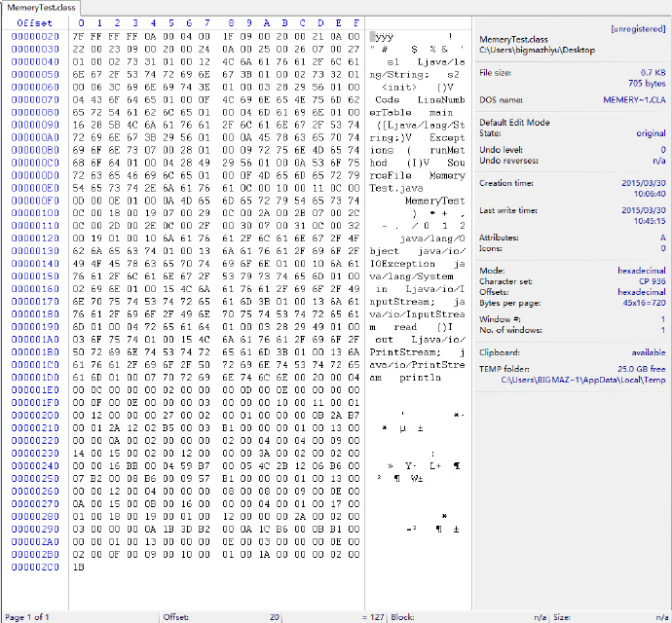Click file name MemeryTest.class in info panel
Screen dimensions: 672x623
coord(513,39)
